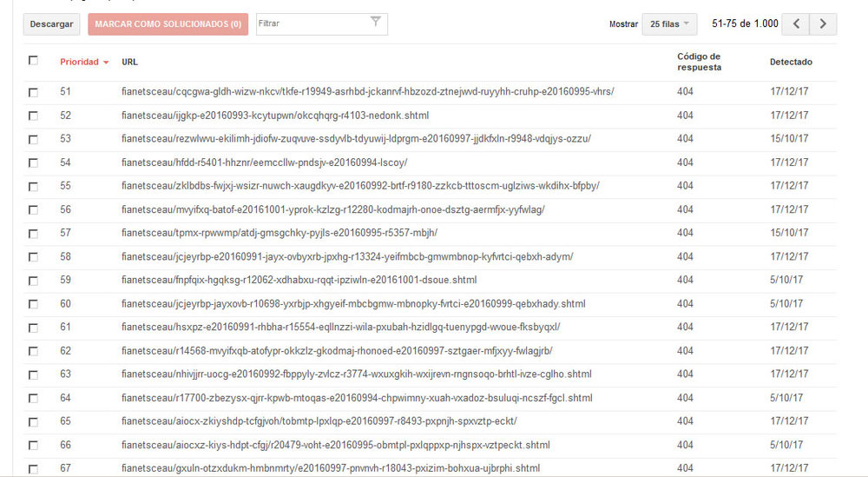Viewport: 868px width, 477px height.
Task: Open URL starting fianetsceau/hsxpz-e20160991
Action: pyautogui.click(x=340, y=327)
